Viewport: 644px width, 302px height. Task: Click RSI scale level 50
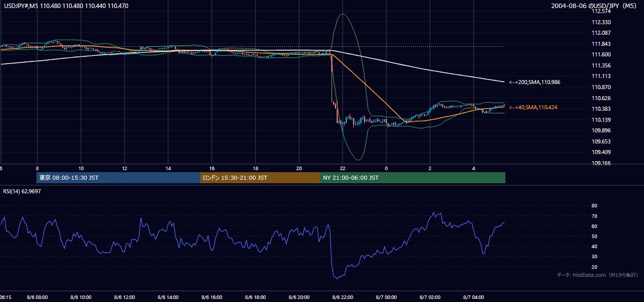pos(594,236)
